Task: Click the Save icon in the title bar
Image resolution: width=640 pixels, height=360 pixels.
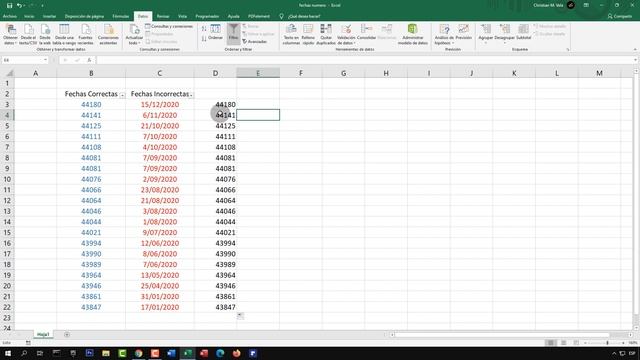Action: (9, 5)
